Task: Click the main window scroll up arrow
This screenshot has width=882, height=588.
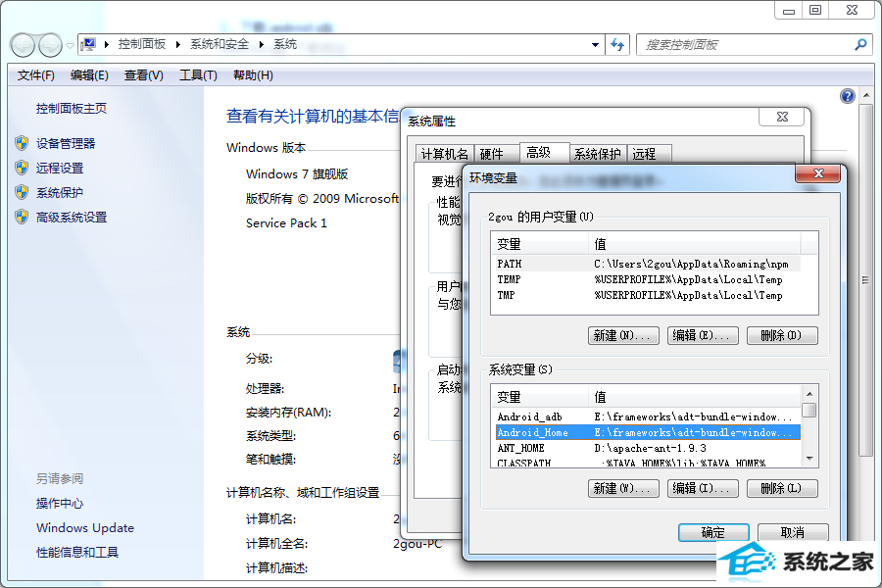Action: [x=865, y=96]
